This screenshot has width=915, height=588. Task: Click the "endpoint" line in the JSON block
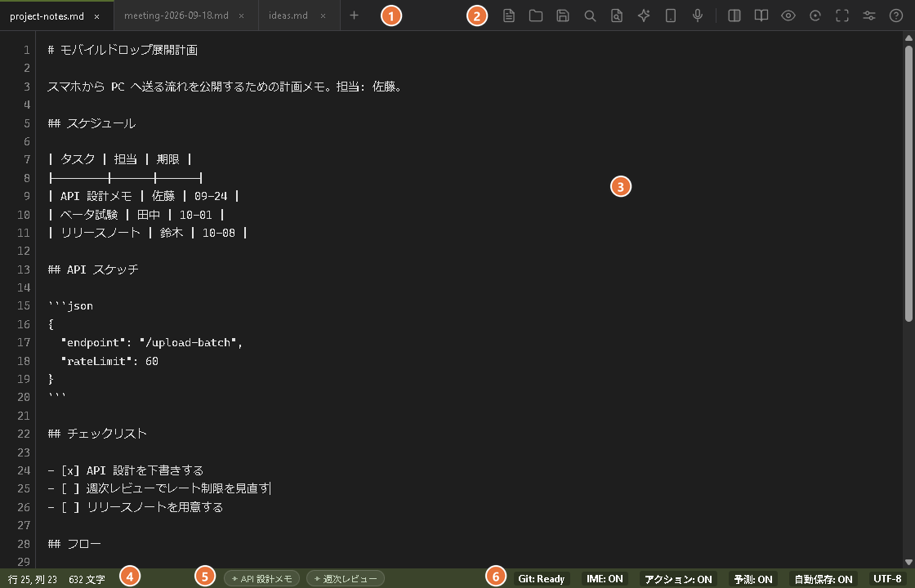point(152,342)
